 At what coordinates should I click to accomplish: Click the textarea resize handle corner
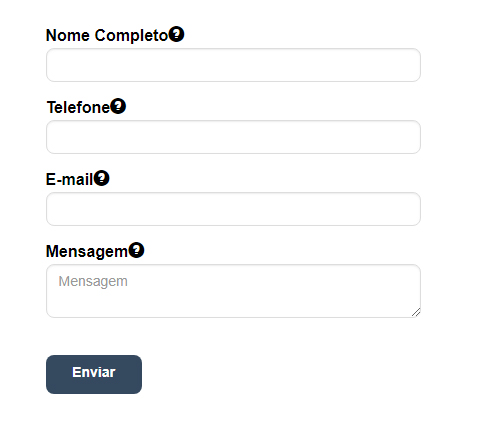(416, 312)
